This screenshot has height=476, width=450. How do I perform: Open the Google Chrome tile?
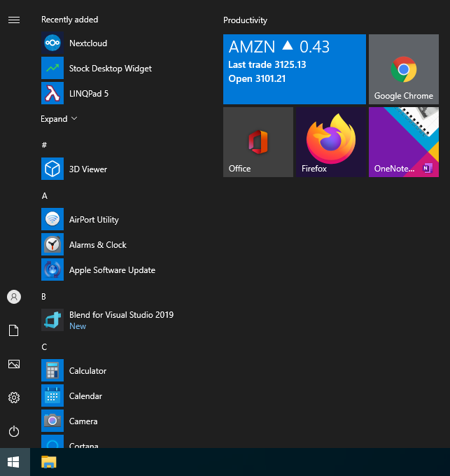pos(404,69)
